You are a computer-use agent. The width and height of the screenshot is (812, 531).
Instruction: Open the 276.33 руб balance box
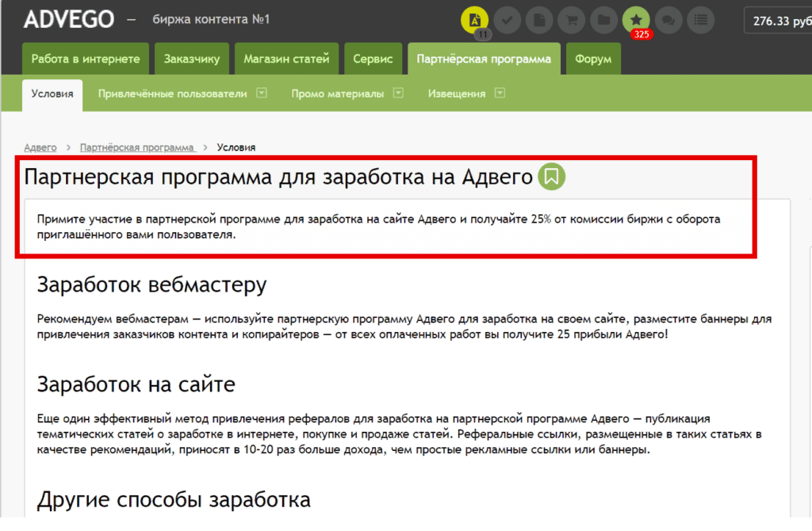click(778, 21)
